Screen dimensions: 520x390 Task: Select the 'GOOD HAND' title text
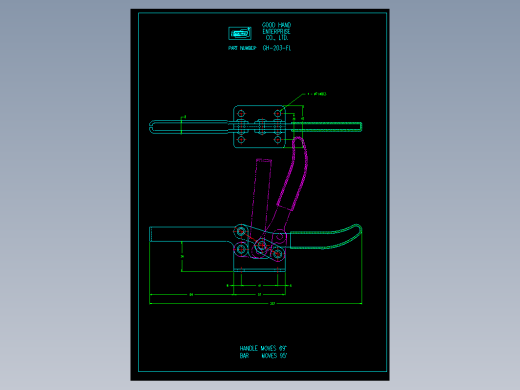point(276,25)
